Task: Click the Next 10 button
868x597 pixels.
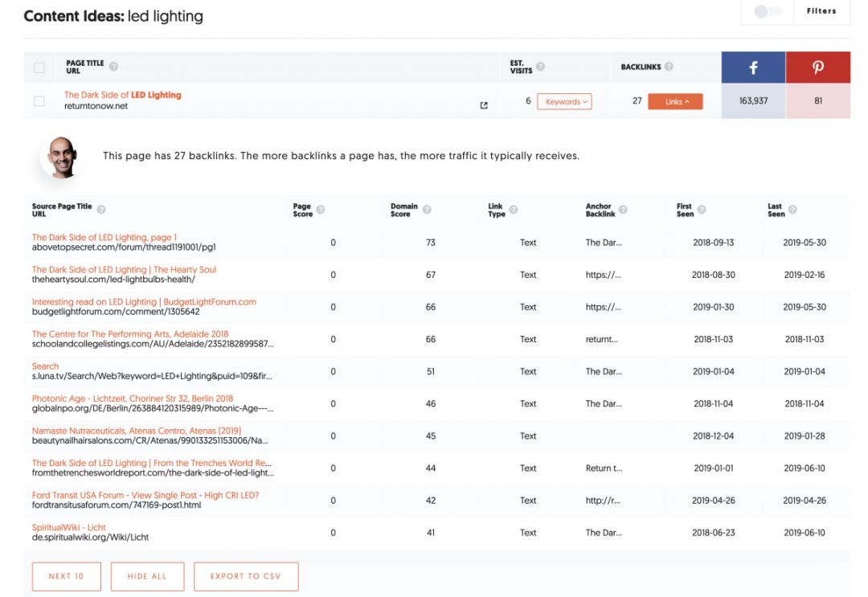Action: point(67,576)
